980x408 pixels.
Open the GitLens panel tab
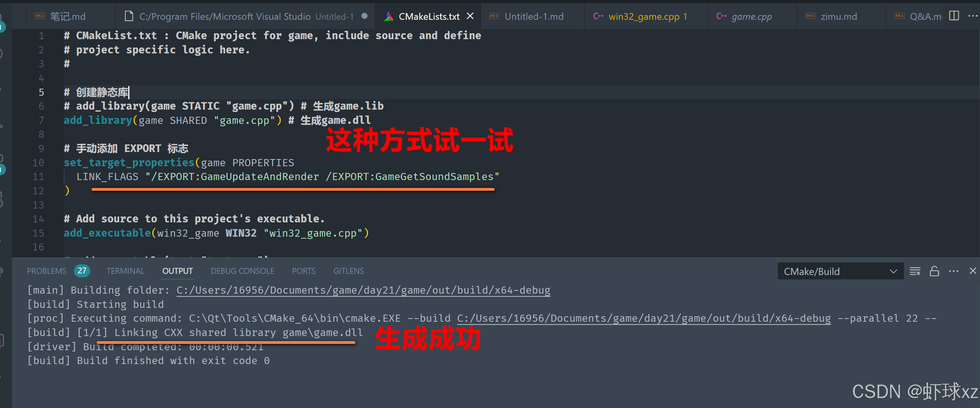tap(348, 271)
